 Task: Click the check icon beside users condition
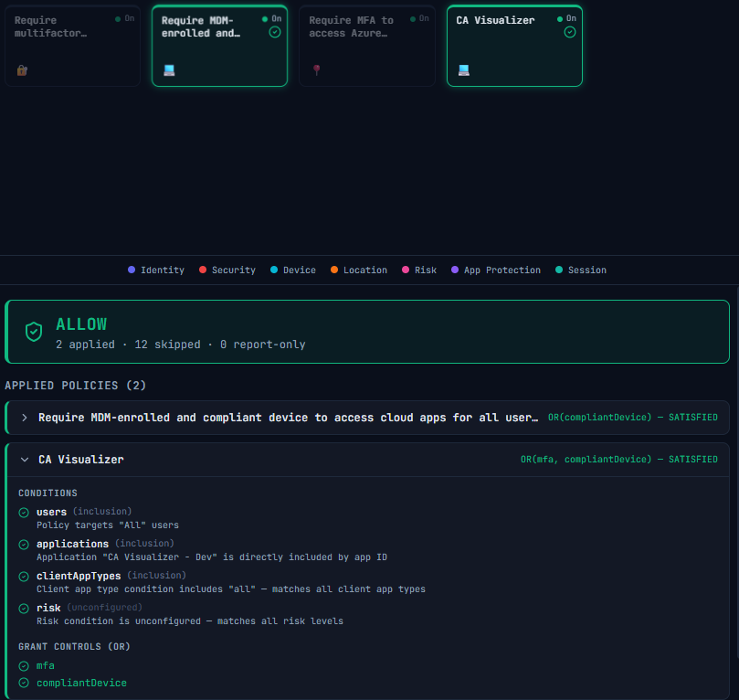pos(24,513)
